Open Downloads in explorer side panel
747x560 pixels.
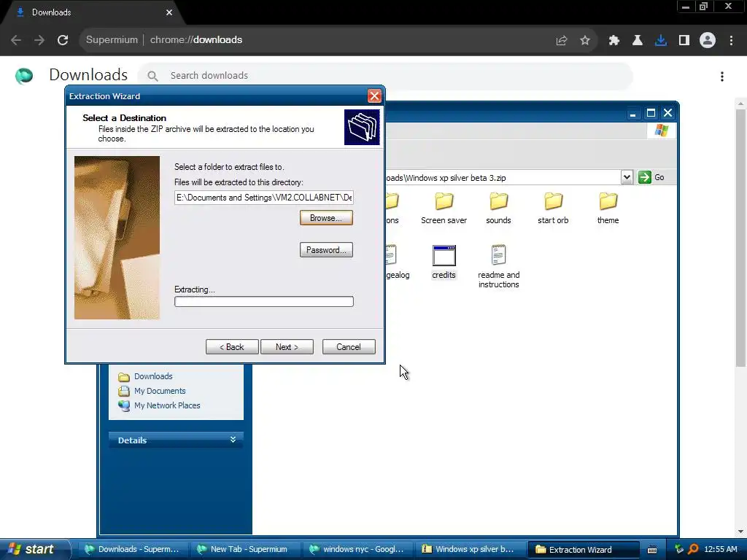point(145,377)
